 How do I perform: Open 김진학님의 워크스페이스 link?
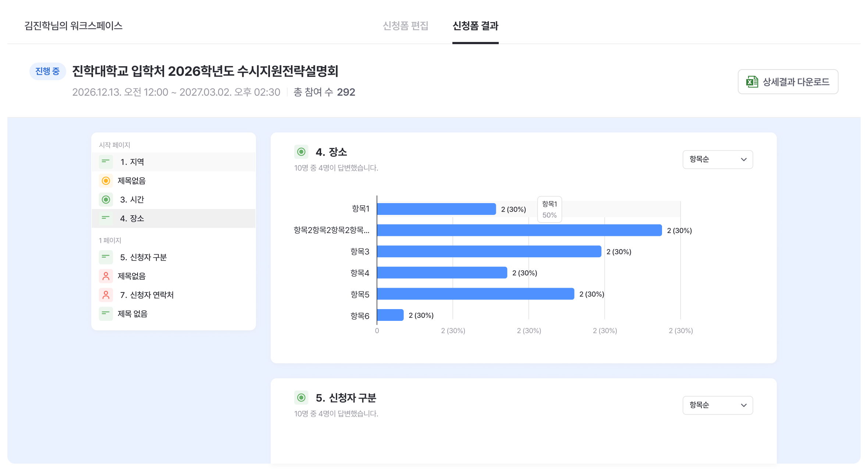click(73, 26)
